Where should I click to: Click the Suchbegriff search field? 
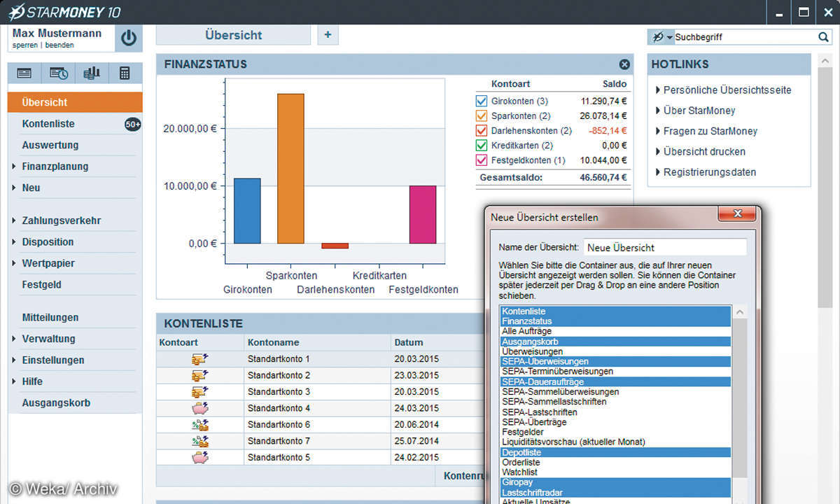744,37
